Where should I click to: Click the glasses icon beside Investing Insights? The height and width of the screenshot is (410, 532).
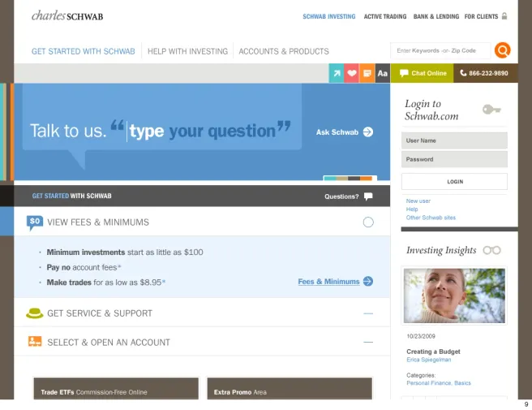click(x=492, y=250)
